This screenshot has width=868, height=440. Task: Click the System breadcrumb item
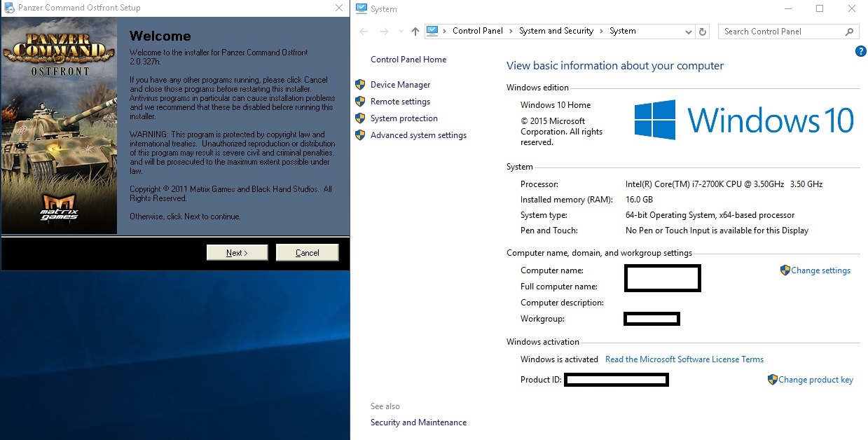coord(623,31)
